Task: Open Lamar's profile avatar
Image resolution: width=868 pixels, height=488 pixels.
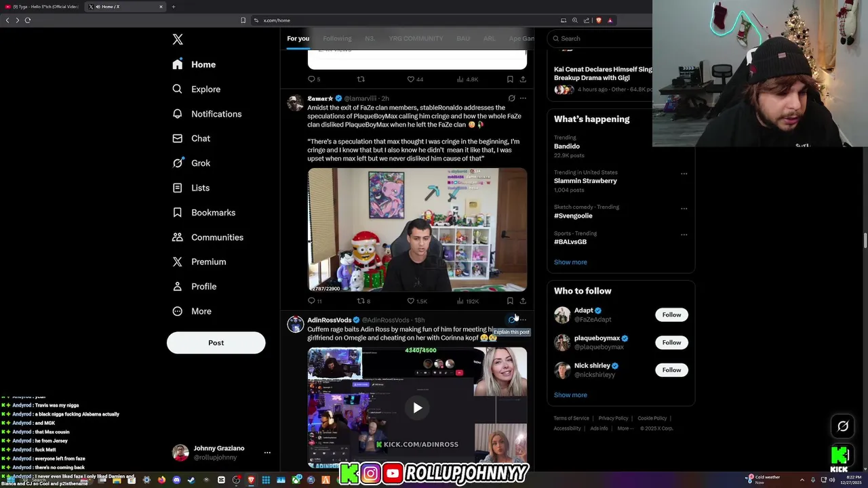Action: tap(295, 102)
